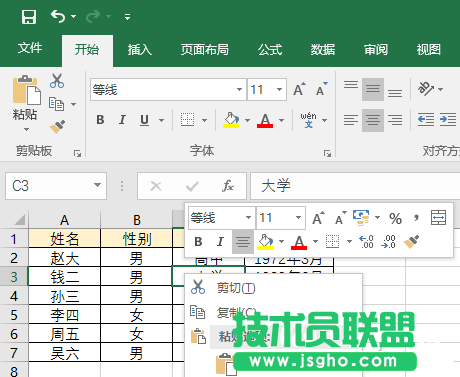460x377 pixels.
Task: Click the Name Box showing C3
Action: coord(56,186)
